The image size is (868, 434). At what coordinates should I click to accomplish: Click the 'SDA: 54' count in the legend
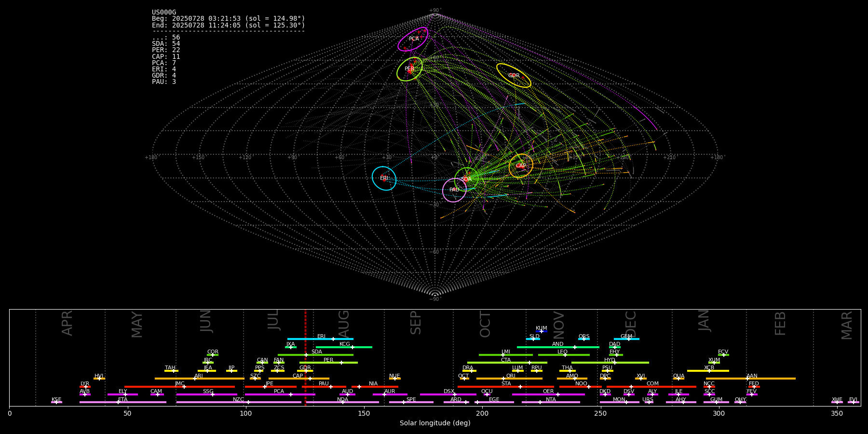point(166,44)
